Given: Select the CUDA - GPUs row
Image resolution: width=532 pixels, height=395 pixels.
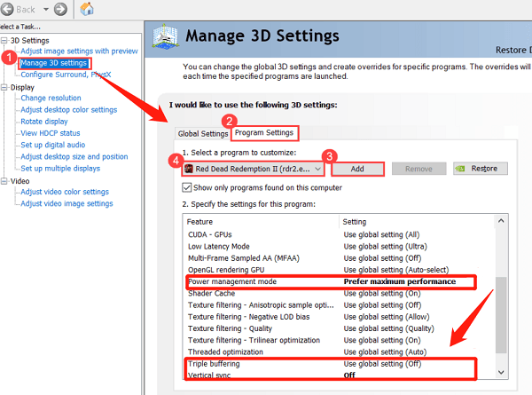Looking at the screenshot, I should (x=339, y=234).
